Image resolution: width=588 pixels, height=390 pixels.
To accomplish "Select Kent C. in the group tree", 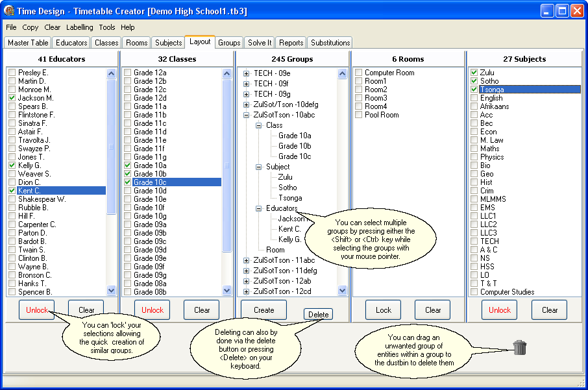I will (289, 229).
